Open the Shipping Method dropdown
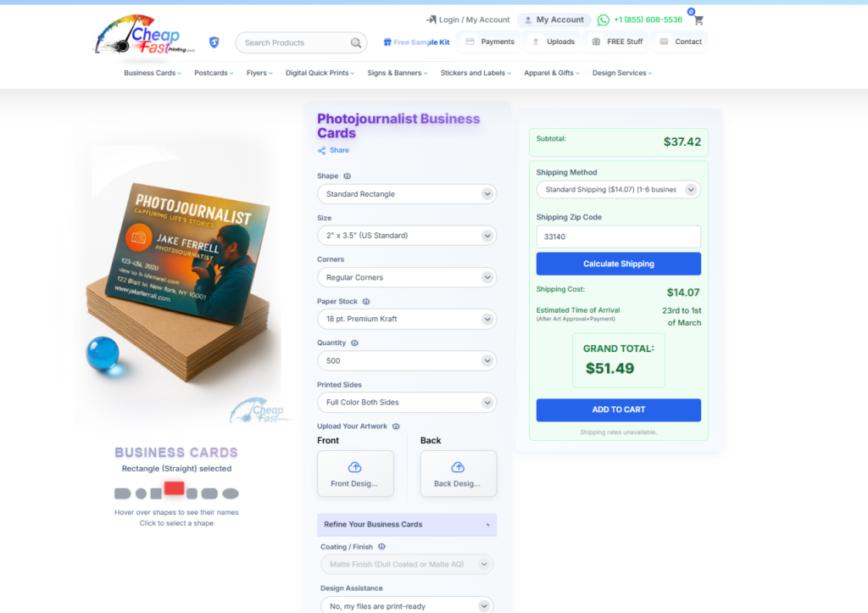The height and width of the screenshot is (613, 868). click(x=618, y=189)
